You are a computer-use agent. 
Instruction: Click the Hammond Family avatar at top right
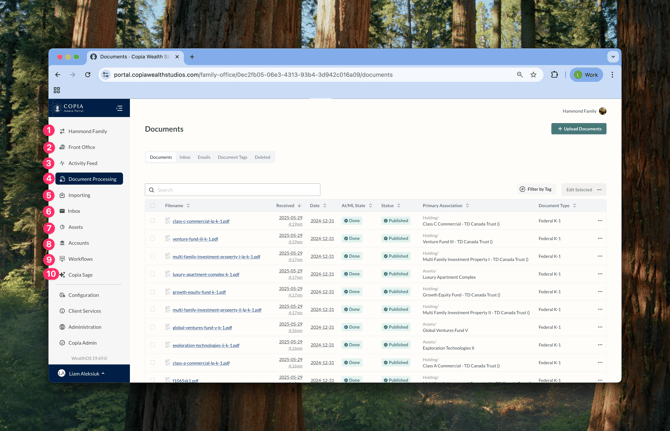(x=602, y=111)
